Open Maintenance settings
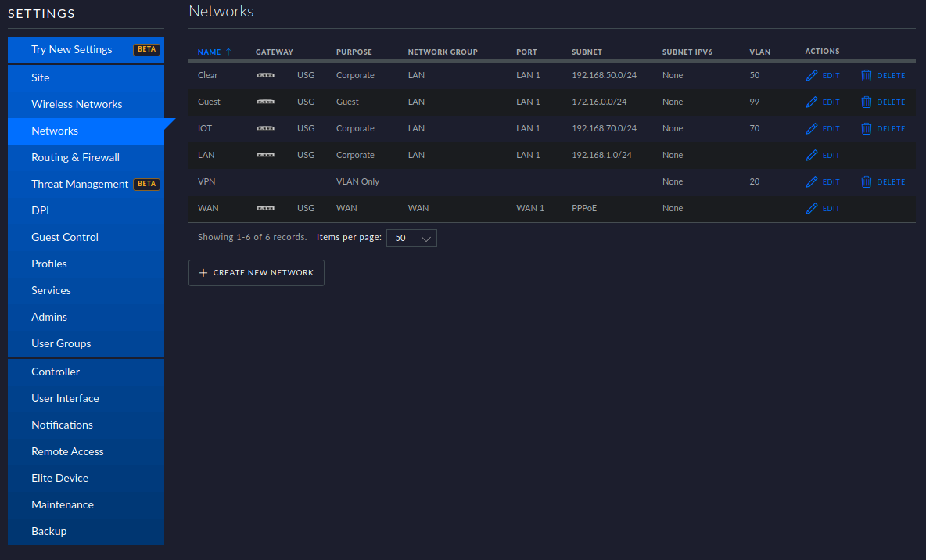 coord(86,504)
